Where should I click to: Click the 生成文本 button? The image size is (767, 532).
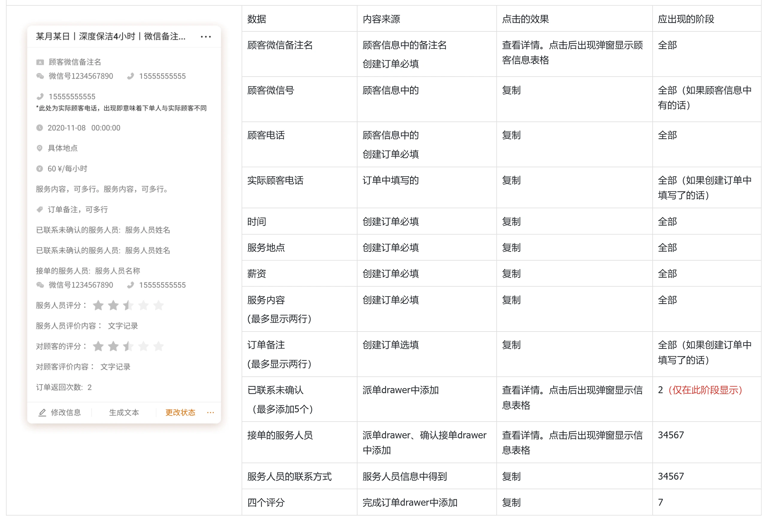pyautogui.click(x=124, y=412)
